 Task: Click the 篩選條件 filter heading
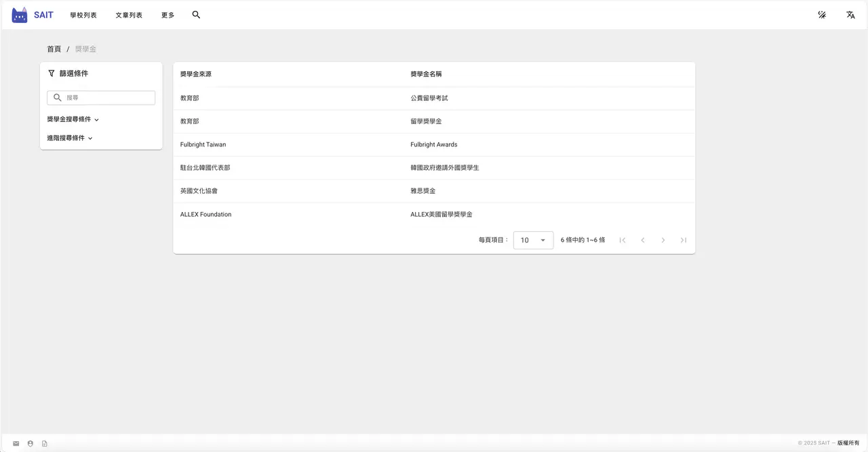pos(74,73)
